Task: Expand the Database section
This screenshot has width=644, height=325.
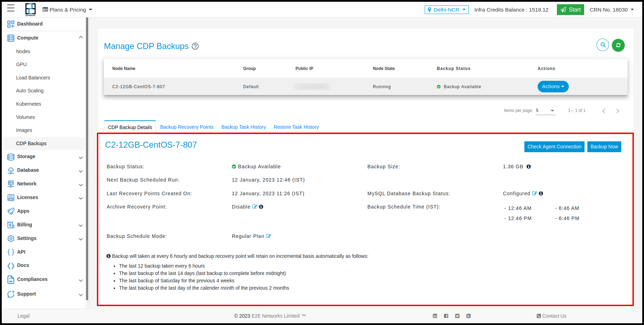Action: tap(81, 171)
